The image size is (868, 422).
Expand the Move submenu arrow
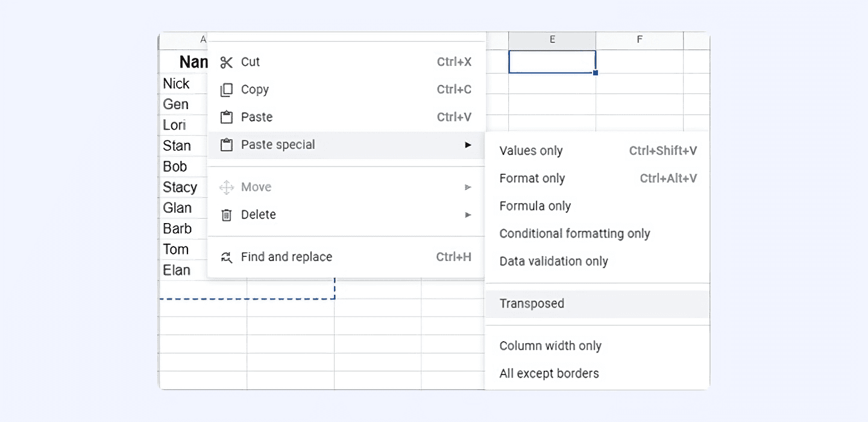(x=468, y=187)
